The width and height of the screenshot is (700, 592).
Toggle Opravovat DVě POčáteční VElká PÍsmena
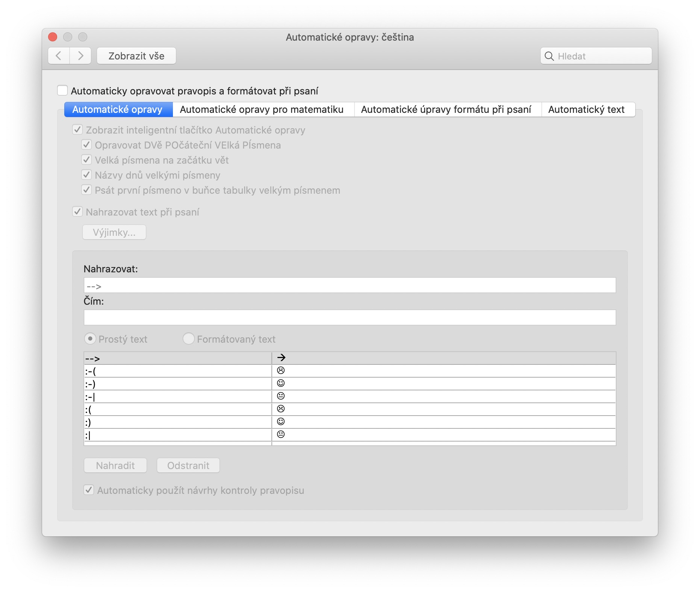[86, 145]
